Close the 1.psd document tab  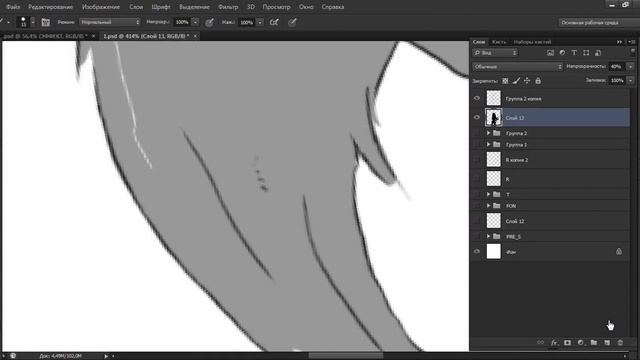195,36
